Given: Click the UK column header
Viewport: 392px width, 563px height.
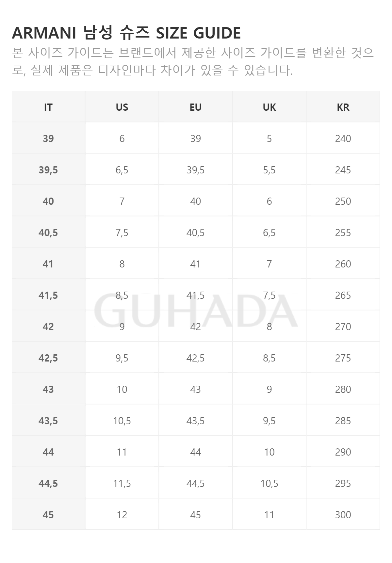Looking at the screenshot, I should point(269,107).
